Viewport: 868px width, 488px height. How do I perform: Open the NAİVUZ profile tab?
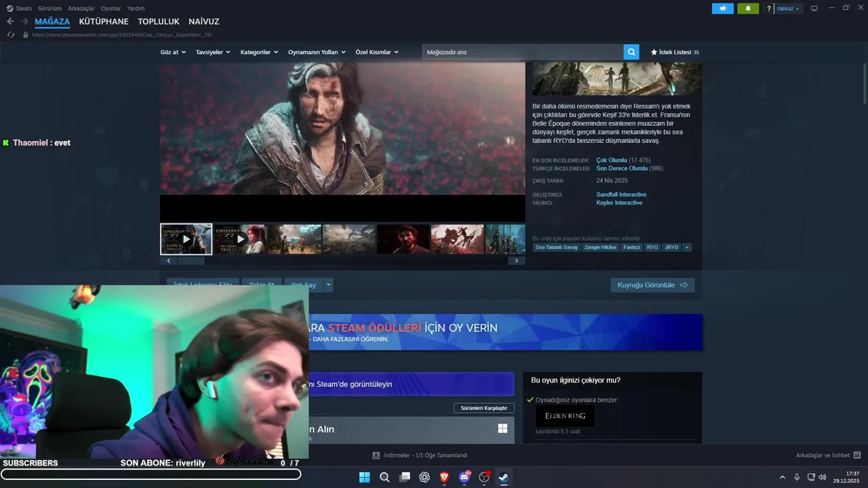click(x=204, y=22)
